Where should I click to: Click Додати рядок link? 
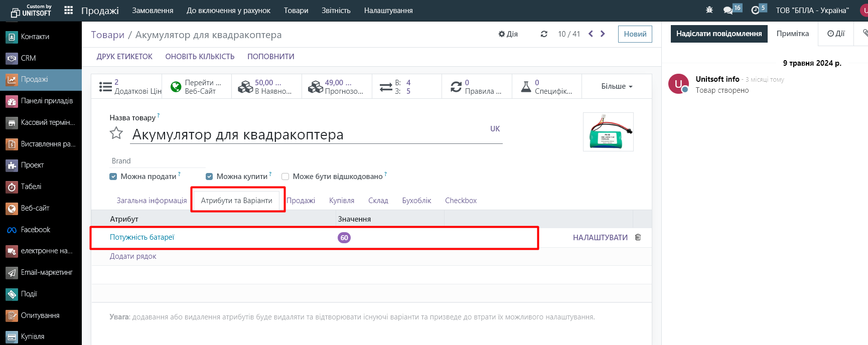coord(133,256)
